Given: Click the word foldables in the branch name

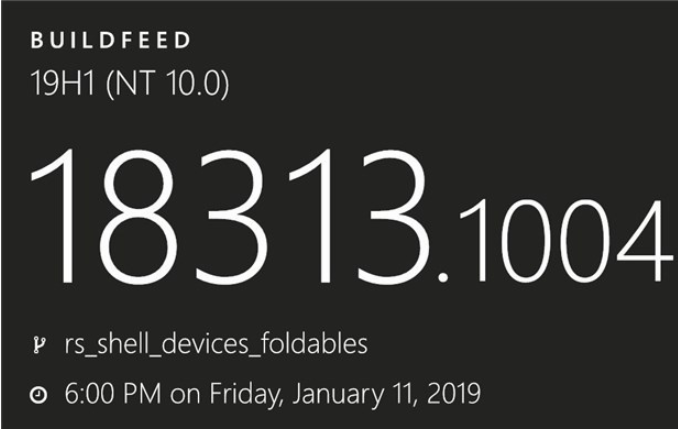Looking at the screenshot, I should (317, 345).
